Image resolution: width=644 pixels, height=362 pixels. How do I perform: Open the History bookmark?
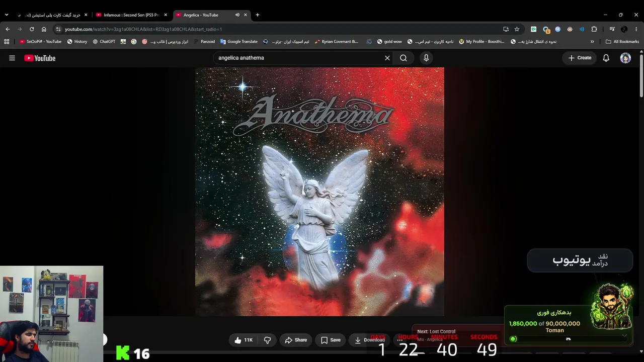[x=77, y=42]
